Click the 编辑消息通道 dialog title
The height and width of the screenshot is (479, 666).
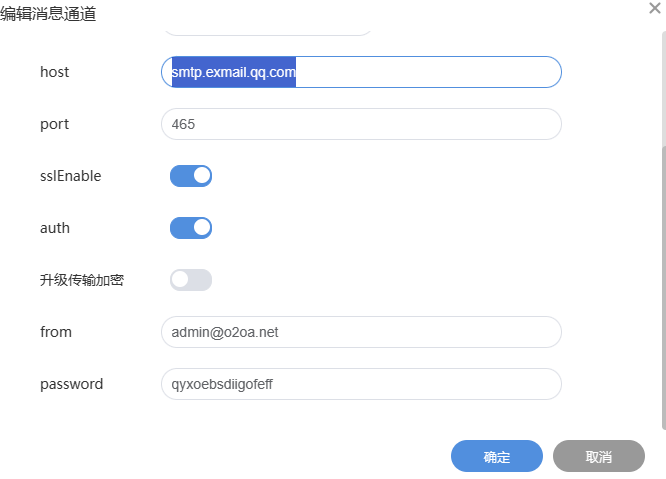pyautogui.click(x=48, y=14)
